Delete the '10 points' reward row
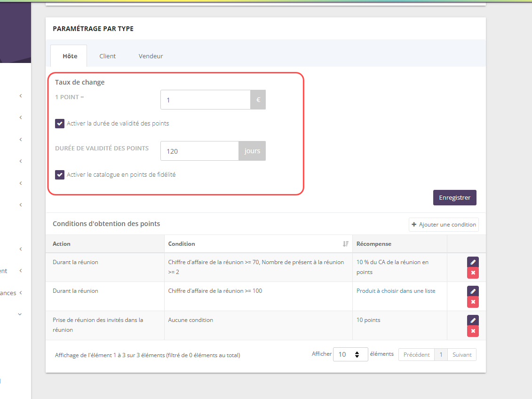This screenshot has height=399, width=532. tap(473, 331)
